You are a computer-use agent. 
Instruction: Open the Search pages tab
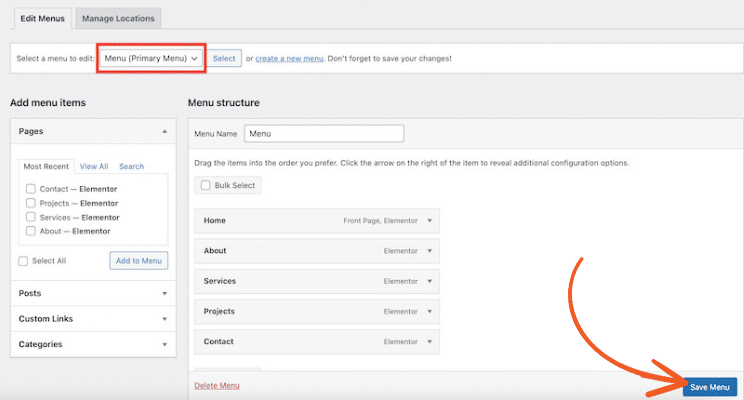131,167
